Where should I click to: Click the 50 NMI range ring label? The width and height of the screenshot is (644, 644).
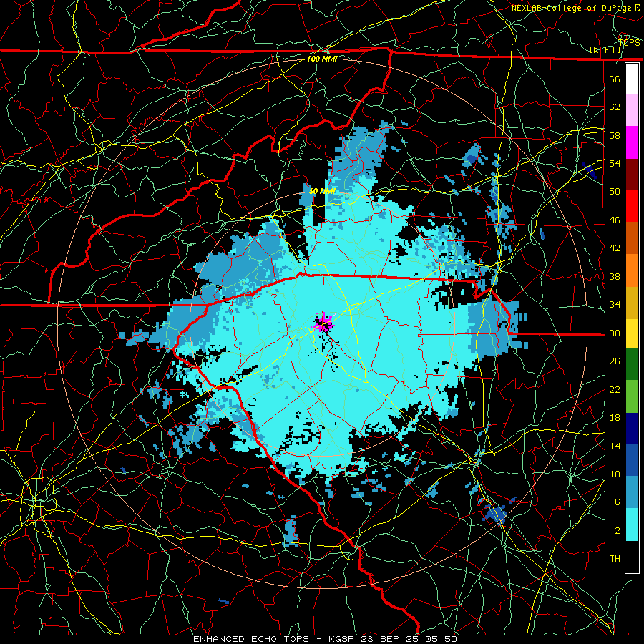322,191
